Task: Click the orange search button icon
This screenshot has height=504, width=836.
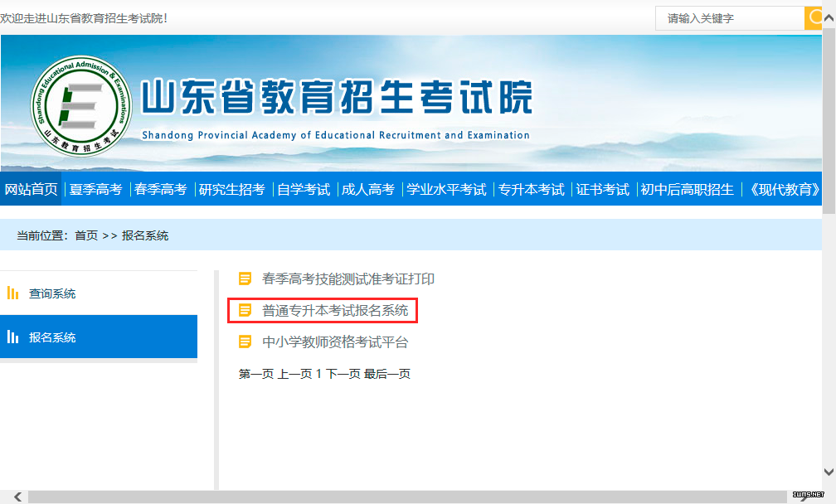Action: (x=813, y=18)
